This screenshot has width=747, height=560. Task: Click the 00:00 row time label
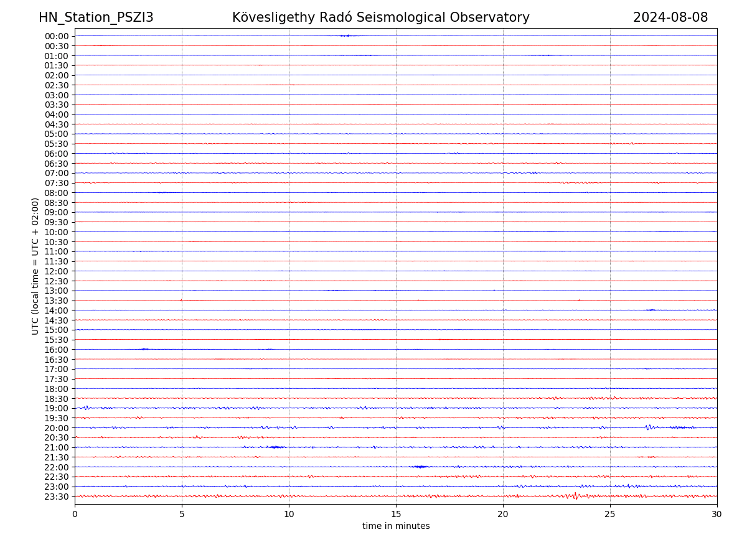tap(57, 36)
